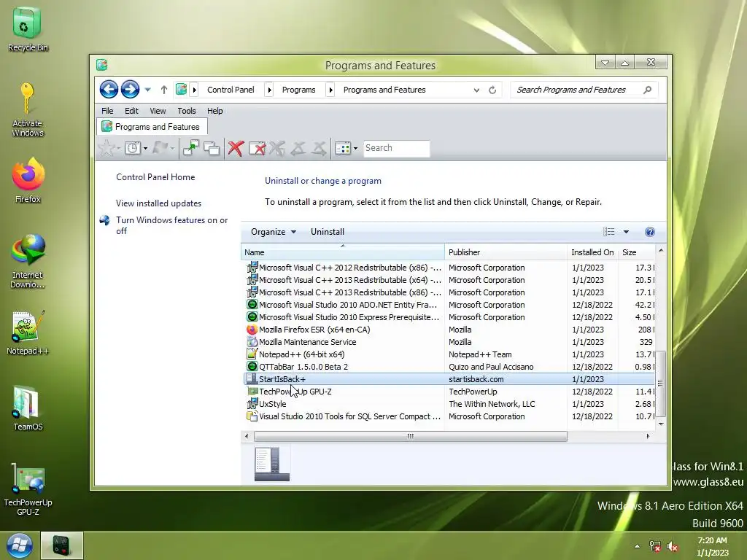Select Microsoft Visual Studio 2010 ADO.NET Entity entry
Image resolution: width=747 pixels, height=560 pixels.
click(x=449, y=305)
